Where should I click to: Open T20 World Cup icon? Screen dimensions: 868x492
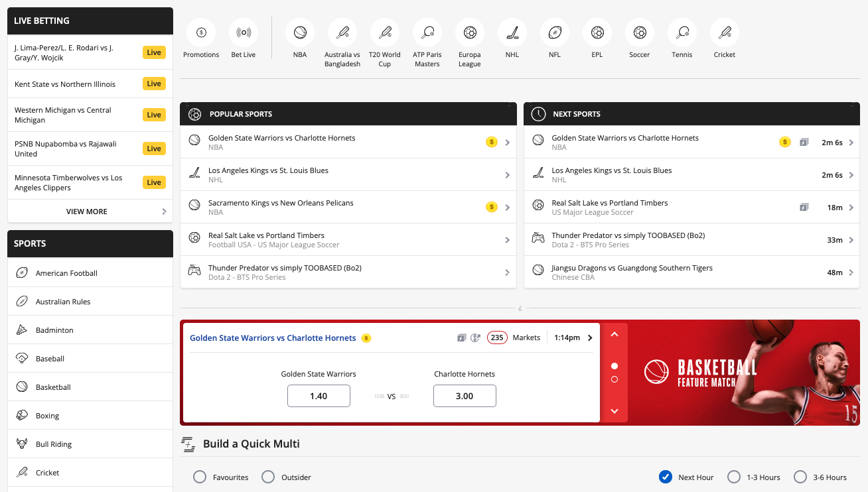385,32
